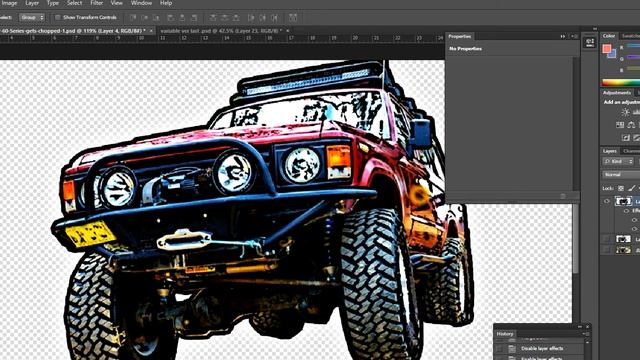
Task: Switch to the 42.5% Layer 23 document tab
Action: [x=221, y=31]
